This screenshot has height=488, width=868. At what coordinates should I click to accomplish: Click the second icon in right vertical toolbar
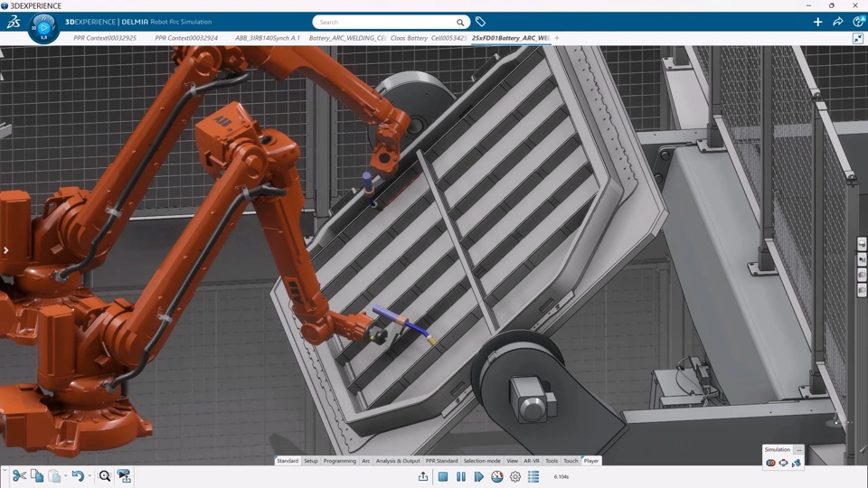862,259
